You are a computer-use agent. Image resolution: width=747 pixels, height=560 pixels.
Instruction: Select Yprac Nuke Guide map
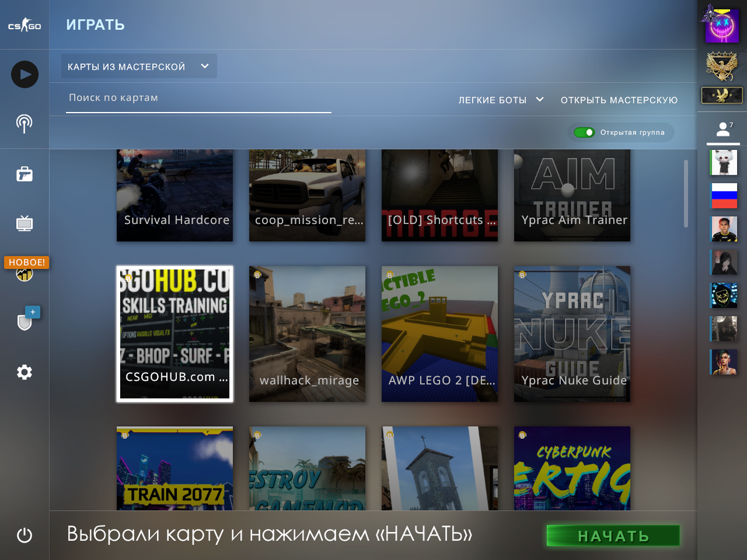[572, 334]
